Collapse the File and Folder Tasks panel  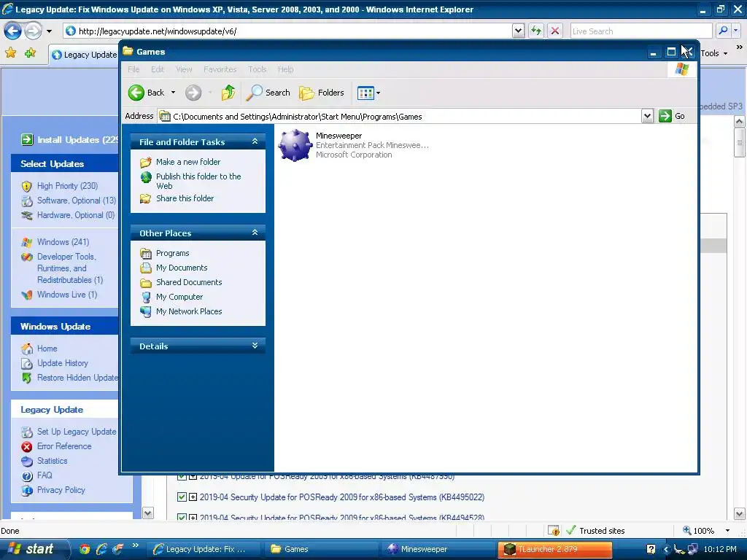(x=255, y=141)
